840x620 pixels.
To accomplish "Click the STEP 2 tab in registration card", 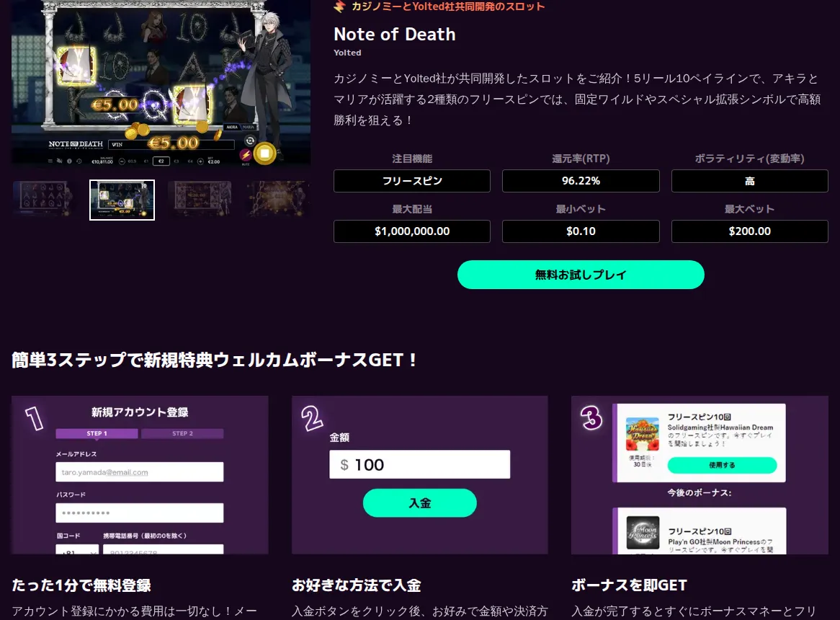I will click(x=183, y=433).
